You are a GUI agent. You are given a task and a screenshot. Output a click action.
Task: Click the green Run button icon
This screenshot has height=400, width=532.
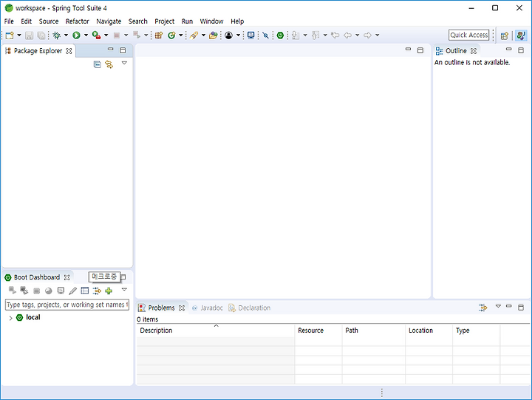[76, 35]
